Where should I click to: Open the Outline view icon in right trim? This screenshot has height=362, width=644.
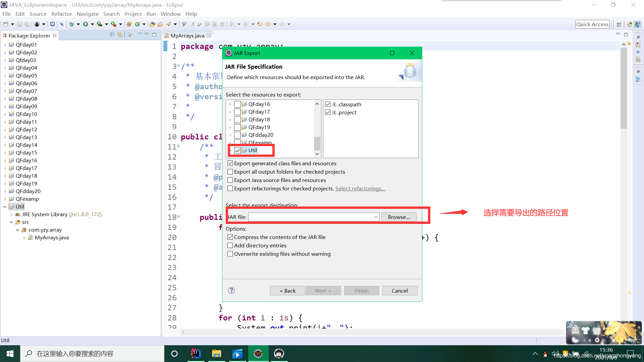click(638, 79)
